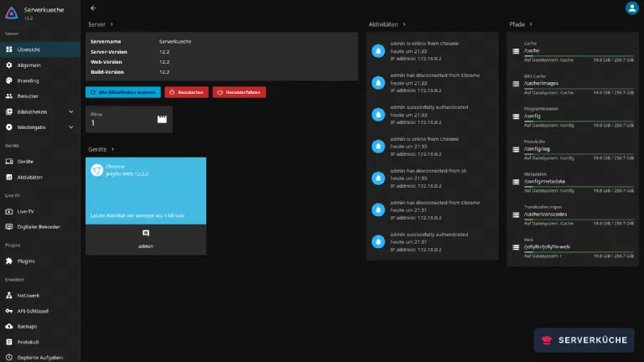Open Aktivitäten section header chevron
Viewport: 644px width, 362px height.
coord(404,24)
